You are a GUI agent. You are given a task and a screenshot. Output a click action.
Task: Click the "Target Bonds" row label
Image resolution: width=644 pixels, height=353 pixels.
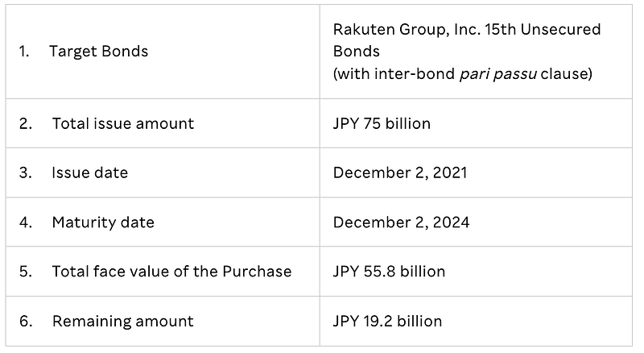click(98, 52)
